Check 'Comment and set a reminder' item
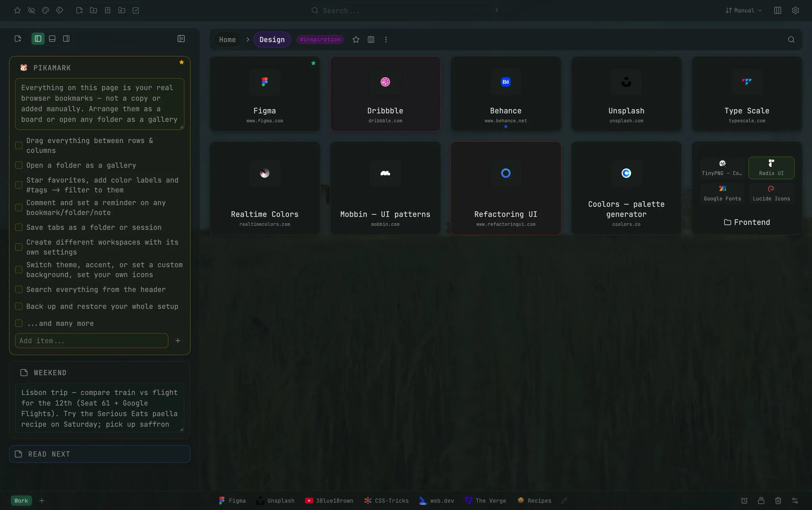The width and height of the screenshot is (812, 510). pos(19,208)
